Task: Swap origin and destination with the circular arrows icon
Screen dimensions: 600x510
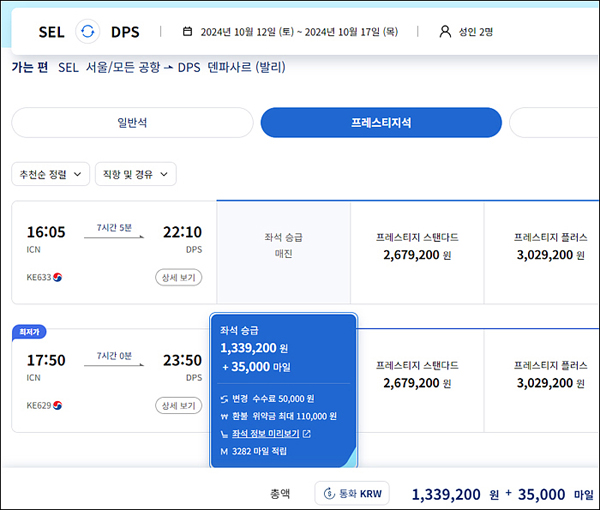Action: coord(88,31)
